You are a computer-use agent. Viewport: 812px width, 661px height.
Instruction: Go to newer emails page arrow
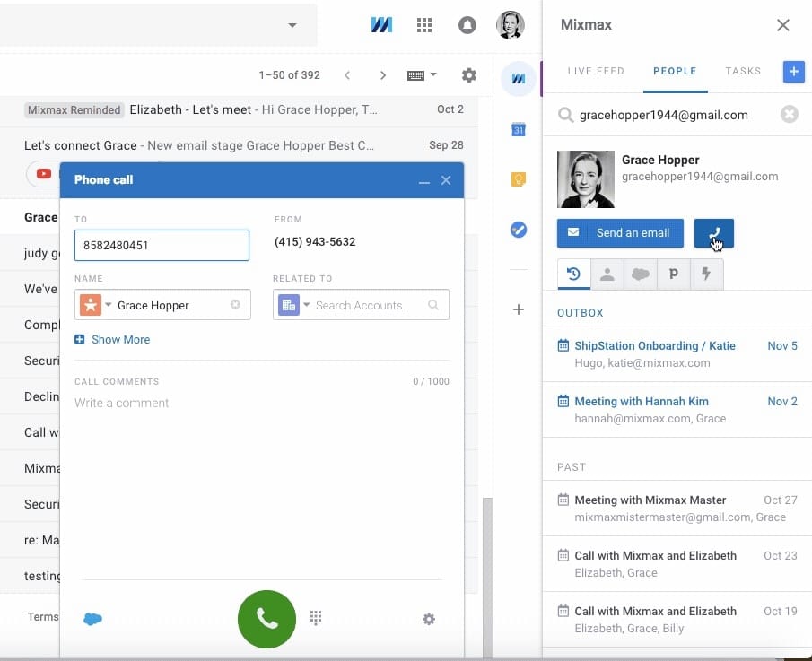click(x=347, y=75)
